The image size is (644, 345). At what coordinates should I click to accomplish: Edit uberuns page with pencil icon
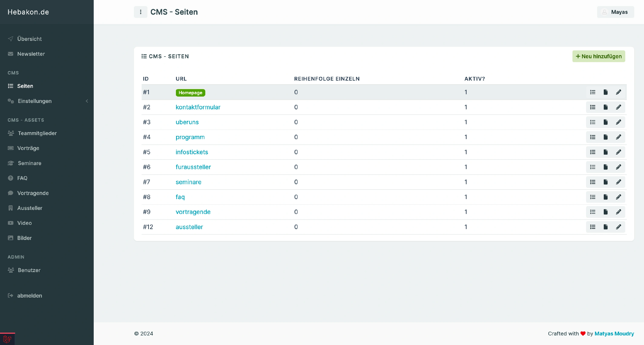[618, 122]
